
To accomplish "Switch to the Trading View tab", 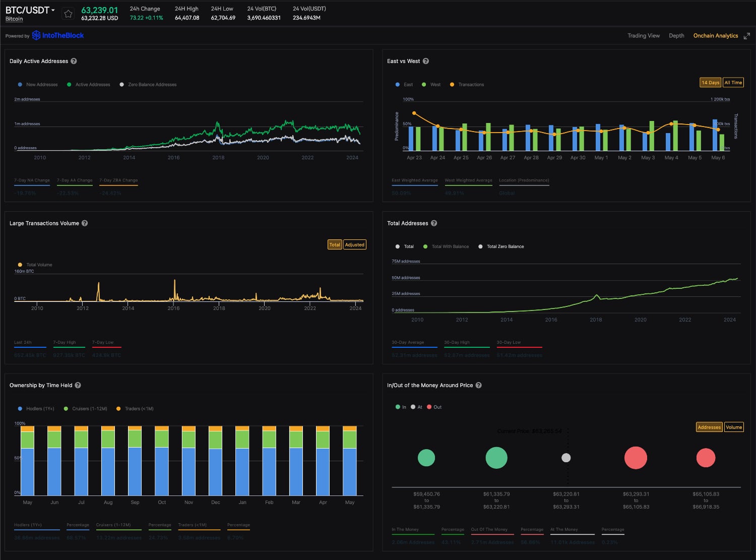I will (x=643, y=36).
